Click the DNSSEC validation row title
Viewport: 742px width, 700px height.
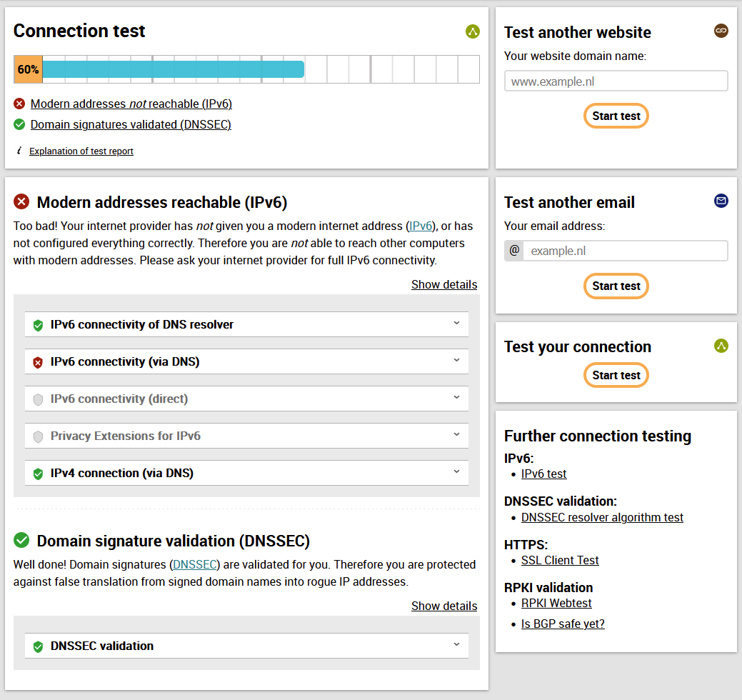pos(101,646)
